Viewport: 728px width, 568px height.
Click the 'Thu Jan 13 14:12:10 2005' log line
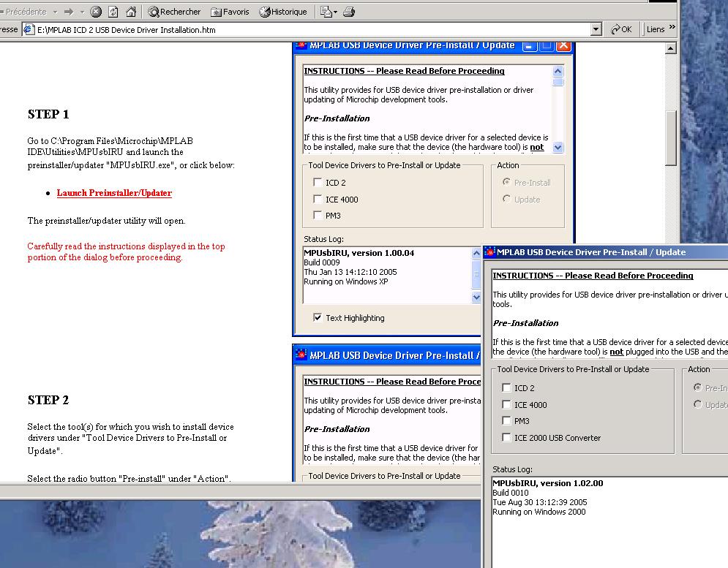click(350, 272)
